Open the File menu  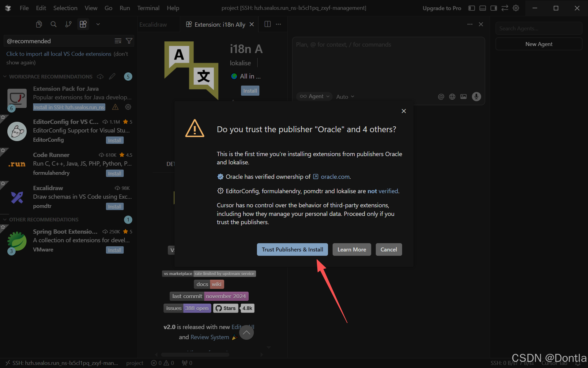pyautogui.click(x=24, y=8)
